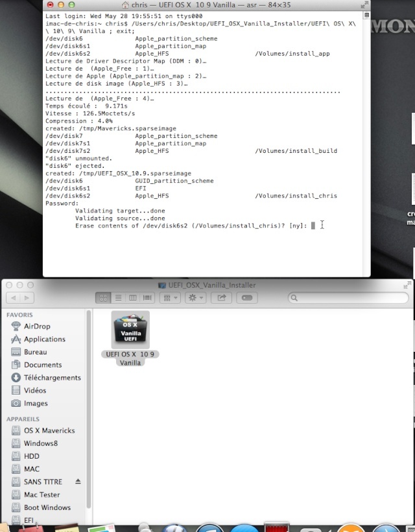Click 'created: /tmp/Mavericks.sparseimage' text in Terminal
The height and width of the screenshot is (532, 415).
(x=111, y=128)
